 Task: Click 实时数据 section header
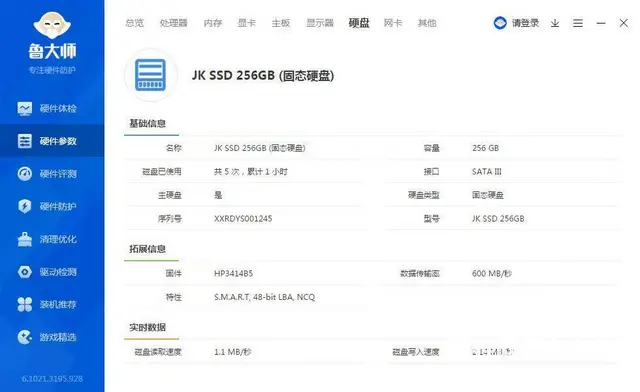point(147,327)
